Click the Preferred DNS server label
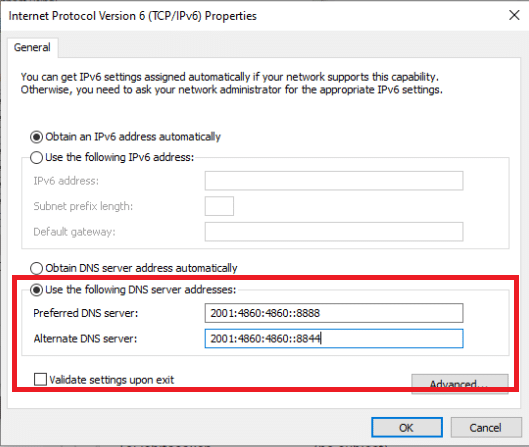 tap(86, 313)
